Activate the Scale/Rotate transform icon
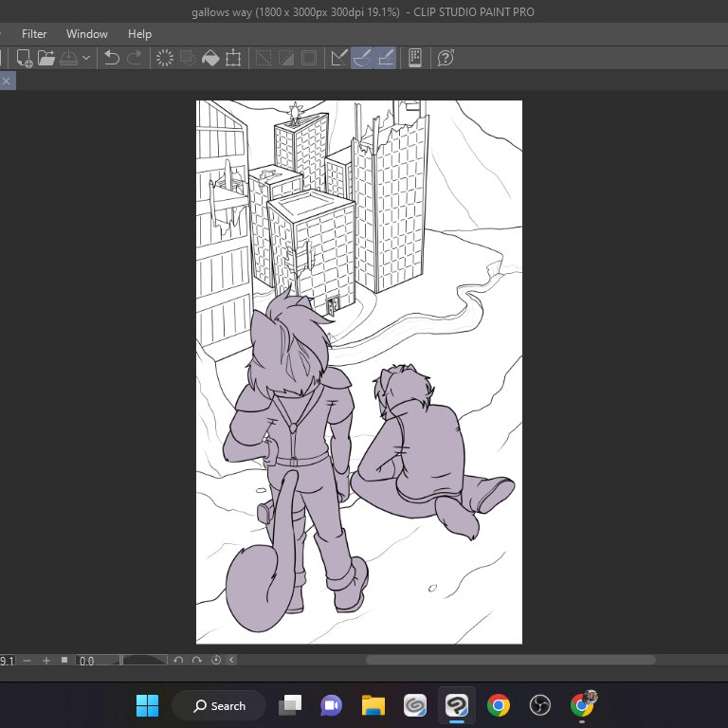Viewport: 728px width, 728px height. click(x=233, y=58)
